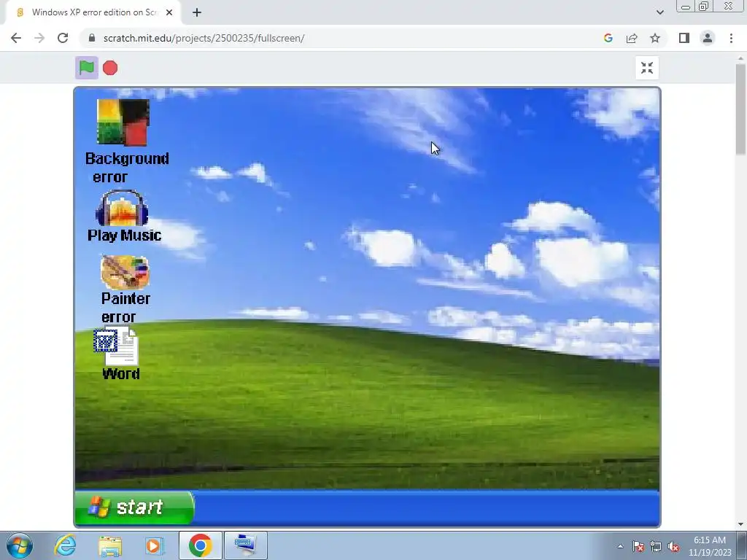
Task: Open Chrome profile avatar
Action: tap(708, 38)
